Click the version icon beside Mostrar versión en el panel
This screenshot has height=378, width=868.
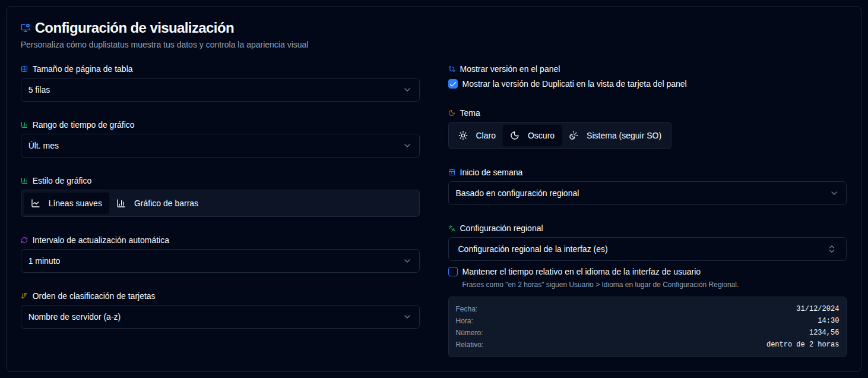pyautogui.click(x=452, y=69)
